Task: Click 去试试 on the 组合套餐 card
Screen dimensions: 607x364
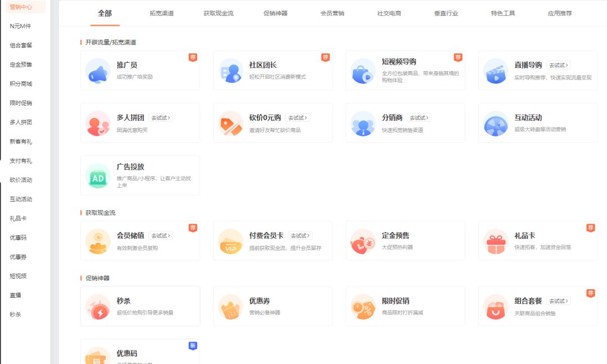Action: pos(558,301)
